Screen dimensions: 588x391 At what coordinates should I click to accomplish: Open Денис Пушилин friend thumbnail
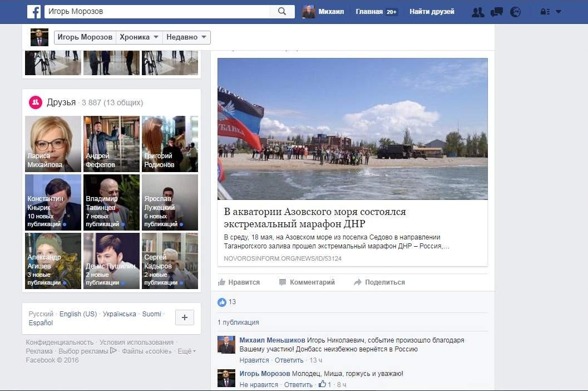coord(111,261)
